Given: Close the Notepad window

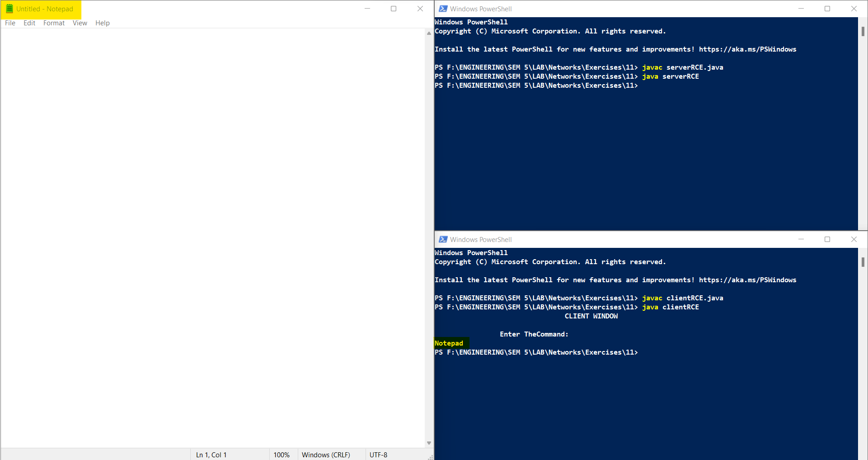Looking at the screenshot, I should [420, 9].
